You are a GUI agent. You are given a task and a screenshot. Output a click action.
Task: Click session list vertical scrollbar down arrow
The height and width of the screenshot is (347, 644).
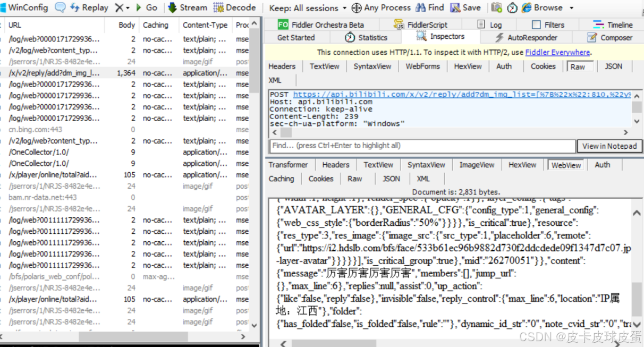254,325
